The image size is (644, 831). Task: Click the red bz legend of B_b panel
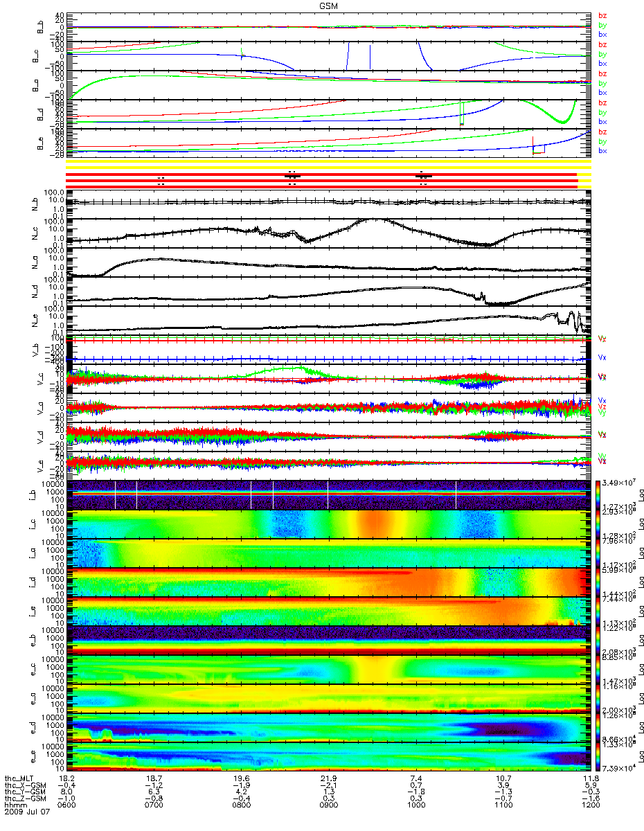pyautogui.click(x=602, y=15)
